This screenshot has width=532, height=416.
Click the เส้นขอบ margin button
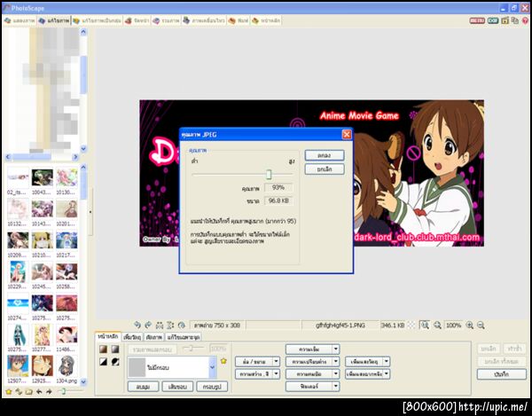point(177,387)
